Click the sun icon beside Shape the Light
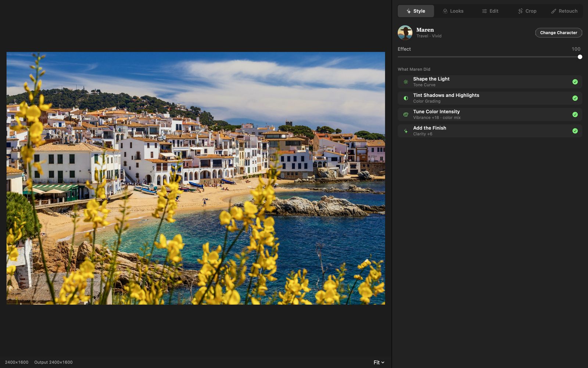588x368 pixels. coord(406,82)
